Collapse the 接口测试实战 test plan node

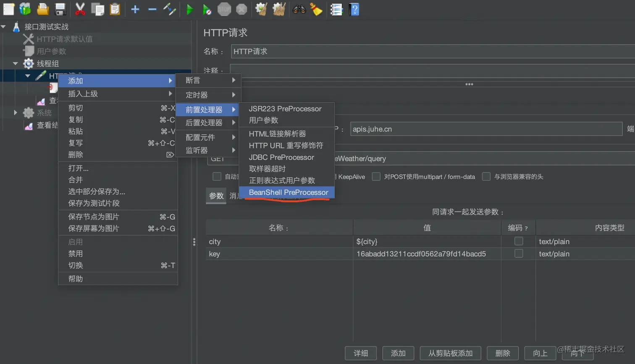pyautogui.click(x=3, y=27)
